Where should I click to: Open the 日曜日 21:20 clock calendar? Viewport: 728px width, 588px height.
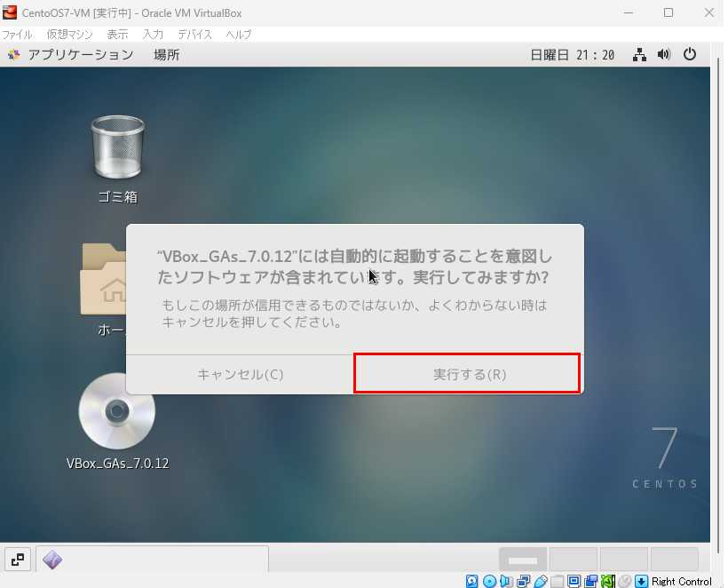tap(572, 54)
